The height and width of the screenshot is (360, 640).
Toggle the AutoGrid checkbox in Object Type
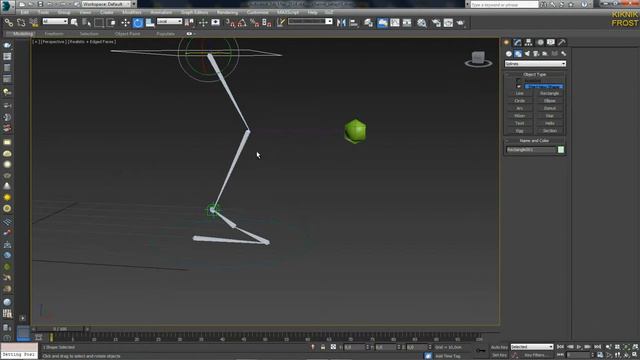[518, 80]
